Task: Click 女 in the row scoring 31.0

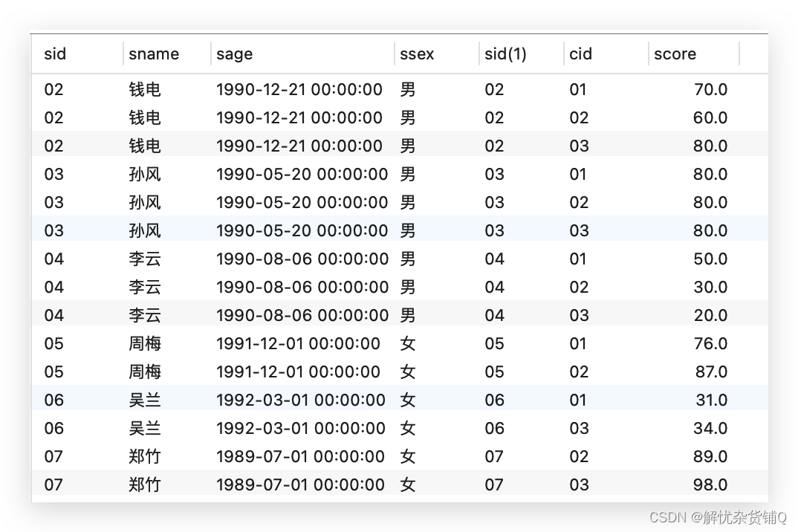Action: pos(408,400)
